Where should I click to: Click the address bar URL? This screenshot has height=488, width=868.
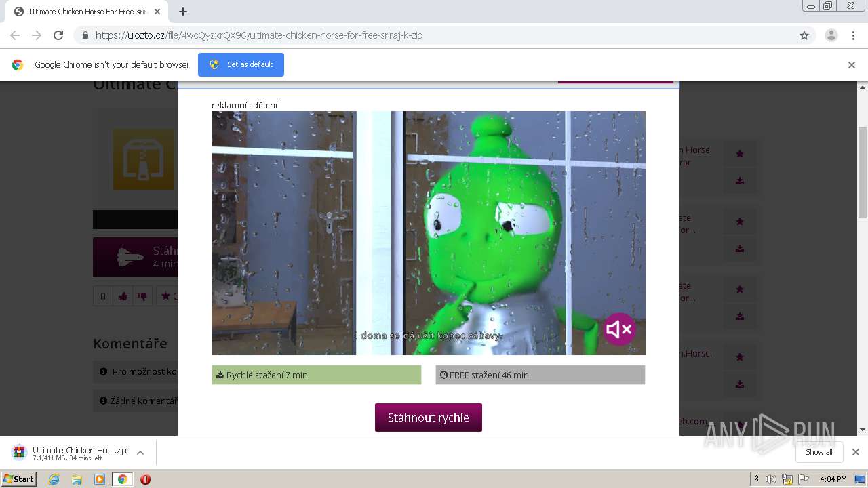259,35
